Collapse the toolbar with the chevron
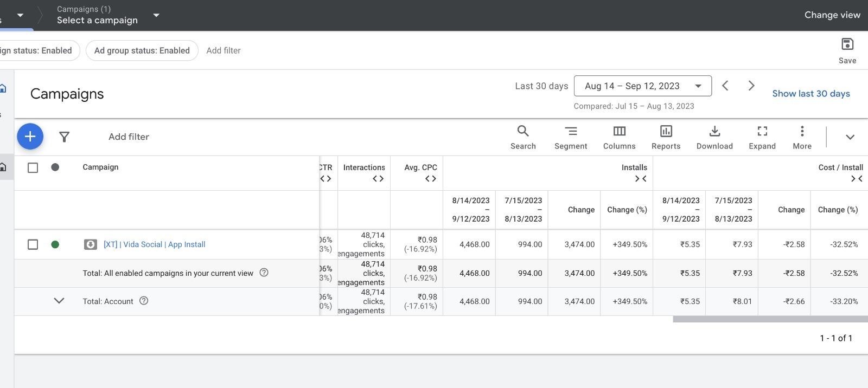 pyautogui.click(x=850, y=137)
